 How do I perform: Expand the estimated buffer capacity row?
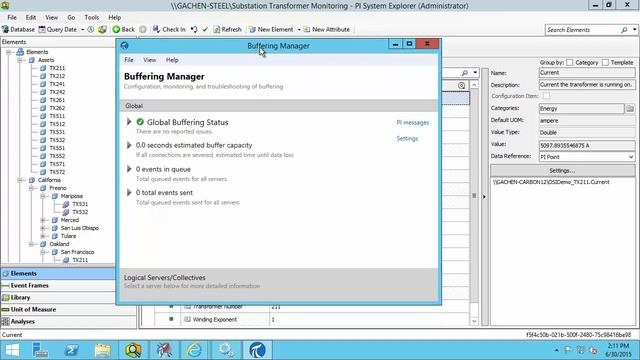click(x=129, y=145)
